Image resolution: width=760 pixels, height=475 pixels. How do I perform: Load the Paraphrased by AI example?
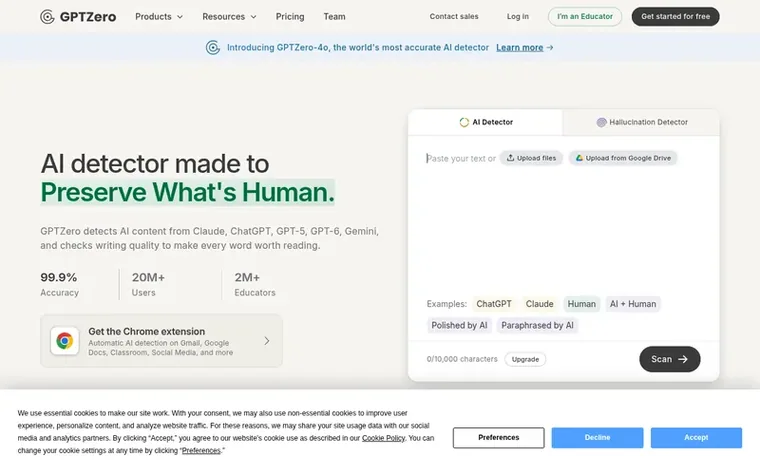pyautogui.click(x=538, y=325)
